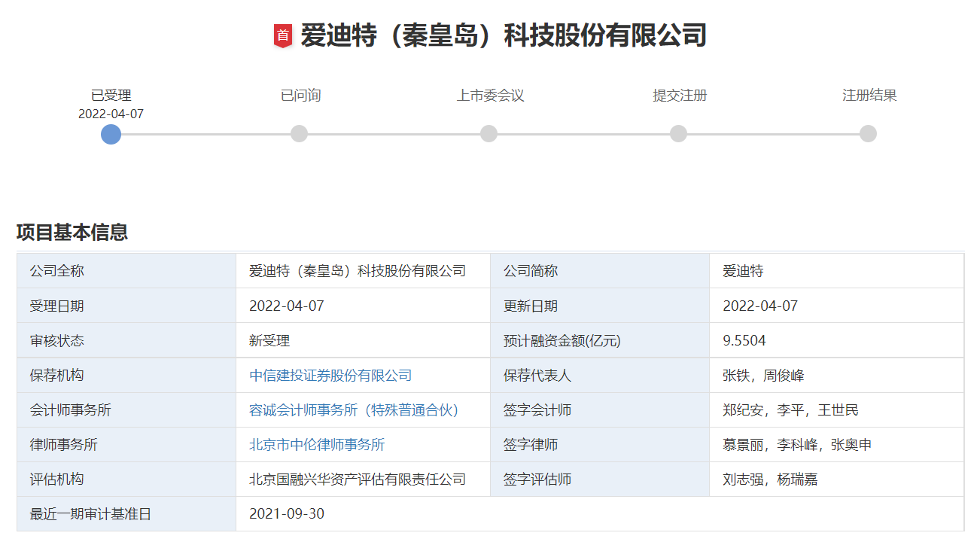Click the 北京国融兴华资产评估有限责任公司 value
Screen dimensions: 980x548
pos(358,479)
